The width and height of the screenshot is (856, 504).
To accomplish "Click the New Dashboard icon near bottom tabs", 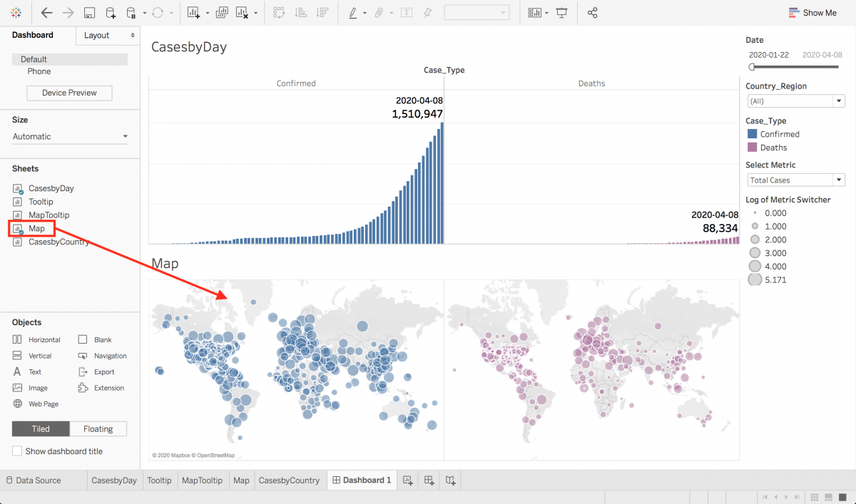I will tap(429, 480).
